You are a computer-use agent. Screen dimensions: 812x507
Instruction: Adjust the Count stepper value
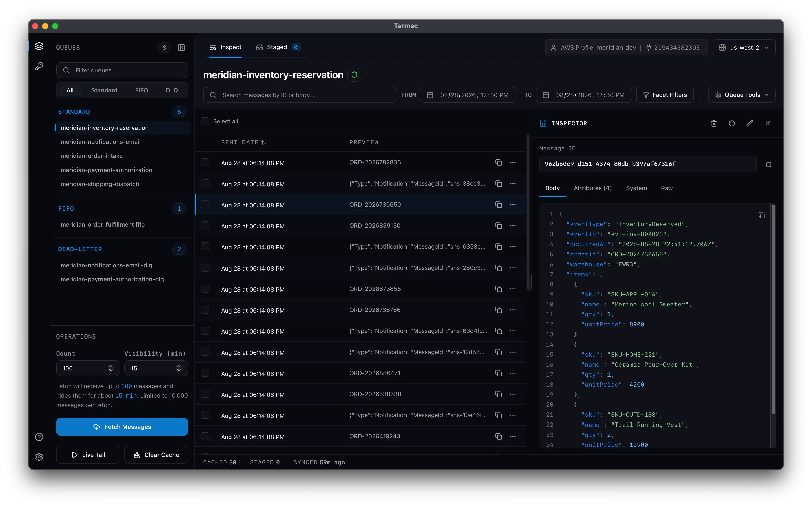point(111,368)
